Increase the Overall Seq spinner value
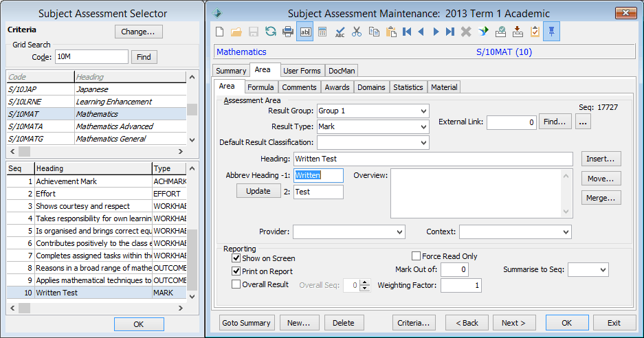The image size is (644, 338). tap(365, 282)
